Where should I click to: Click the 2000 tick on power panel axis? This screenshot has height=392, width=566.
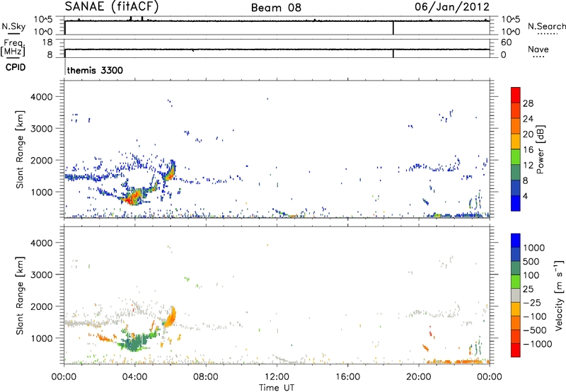click(42, 160)
